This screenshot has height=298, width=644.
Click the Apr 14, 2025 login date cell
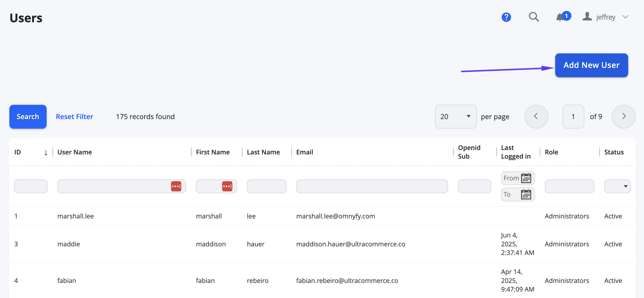(x=517, y=280)
